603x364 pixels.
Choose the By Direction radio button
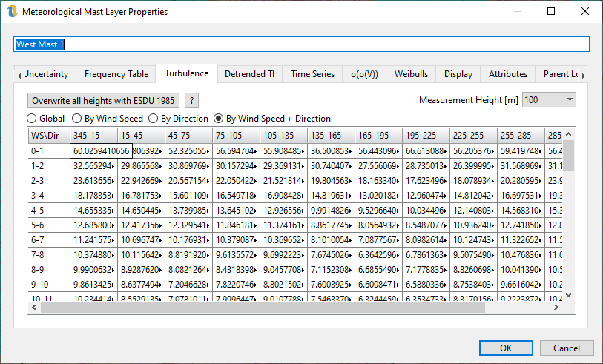coord(154,119)
